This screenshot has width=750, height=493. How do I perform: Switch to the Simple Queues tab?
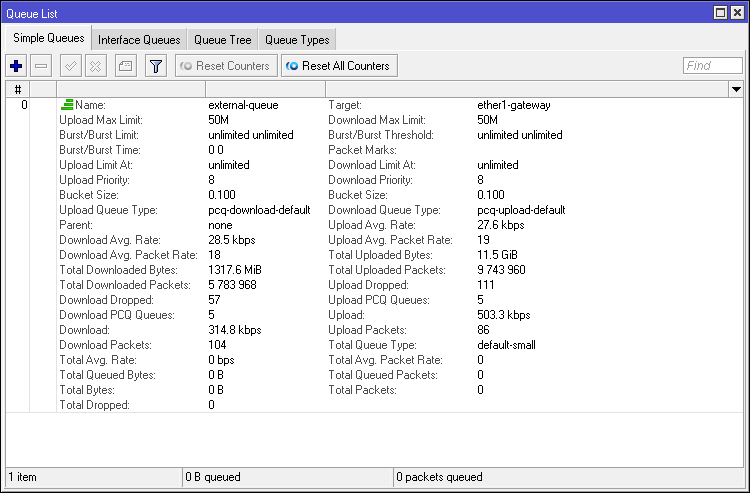48,38
